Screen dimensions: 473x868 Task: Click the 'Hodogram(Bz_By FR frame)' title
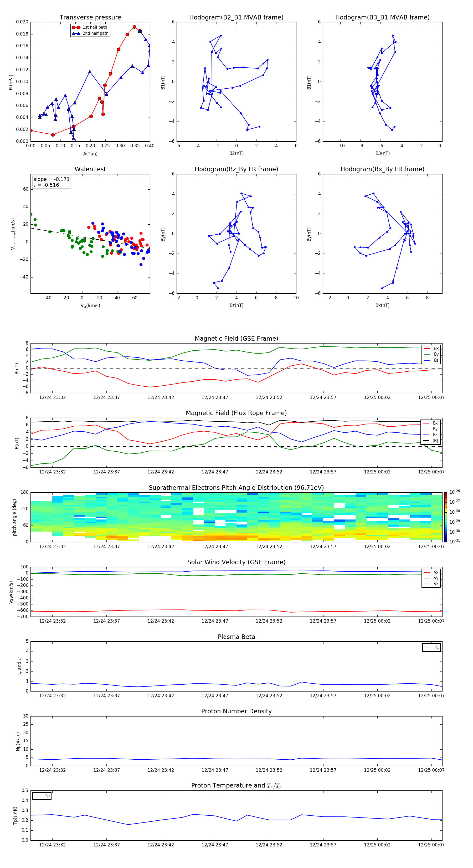pos(236,169)
